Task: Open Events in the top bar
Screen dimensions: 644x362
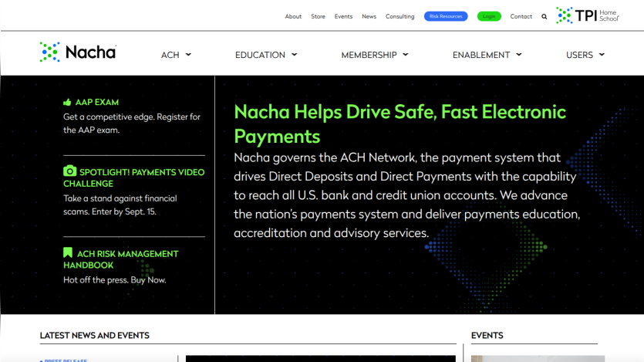Action: pos(343,16)
